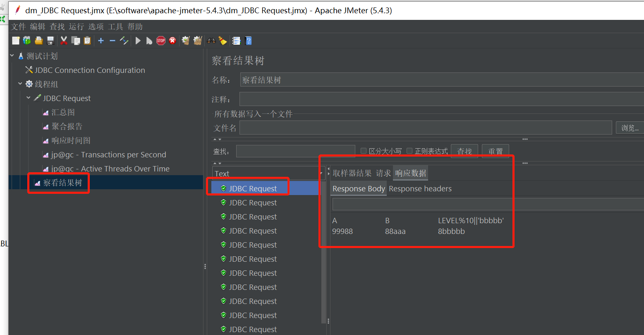The height and width of the screenshot is (335, 644).
Task: Switch to the 取样器结果 tab
Action: [x=352, y=173]
